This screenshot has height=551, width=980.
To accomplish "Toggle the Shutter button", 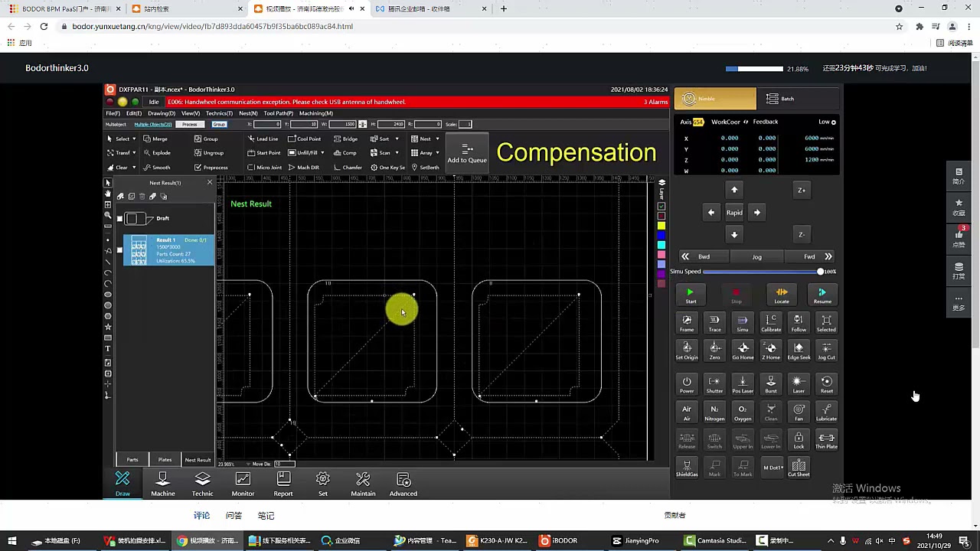I will click(x=714, y=384).
